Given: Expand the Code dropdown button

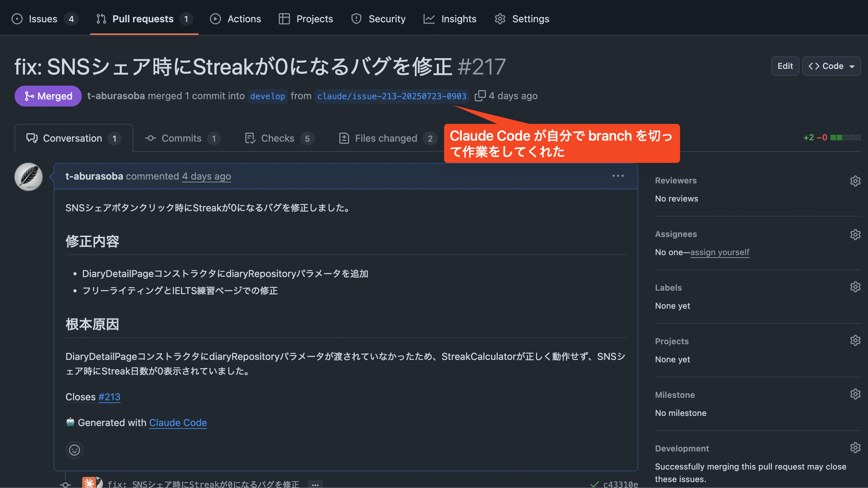Looking at the screenshot, I should point(831,66).
